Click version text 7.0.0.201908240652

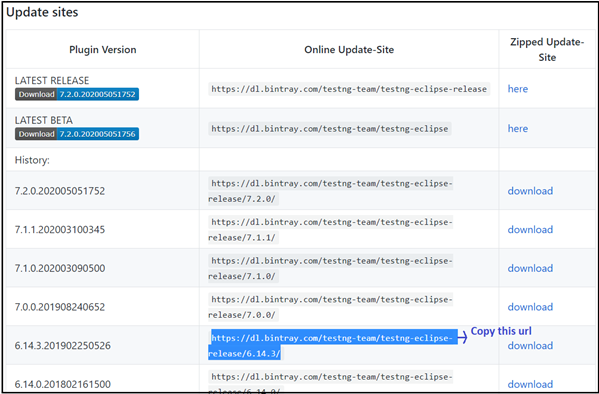pyautogui.click(x=60, y=307)
